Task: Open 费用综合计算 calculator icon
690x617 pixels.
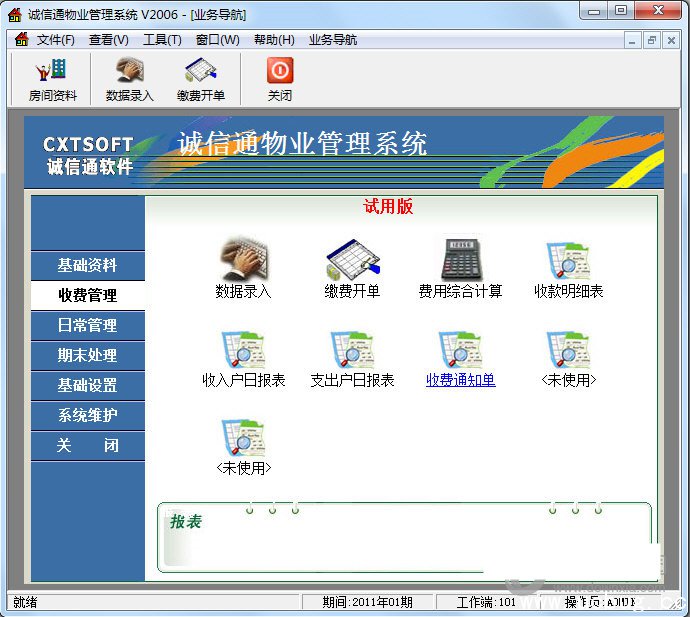Action: pyautogui.click(x=460, y=261)
